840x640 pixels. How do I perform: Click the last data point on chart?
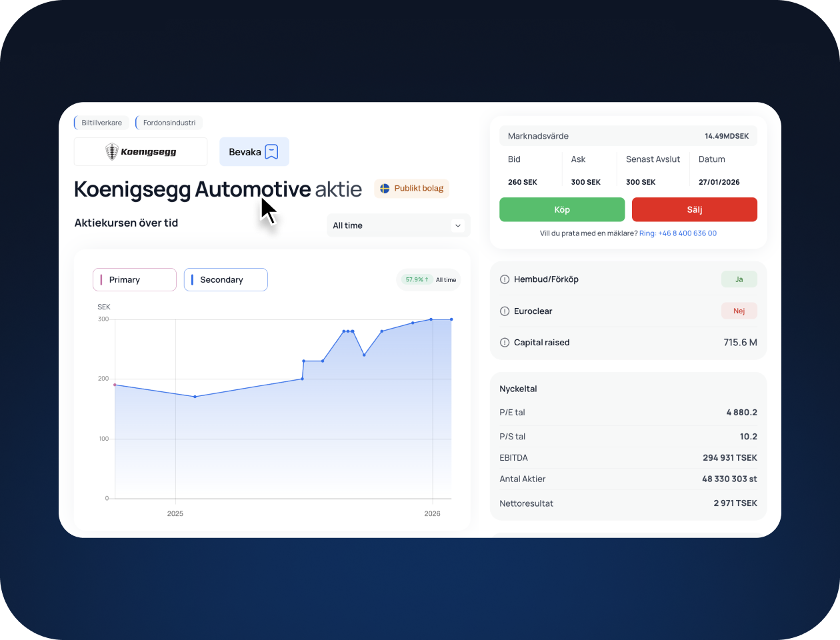tap(451, 319)
